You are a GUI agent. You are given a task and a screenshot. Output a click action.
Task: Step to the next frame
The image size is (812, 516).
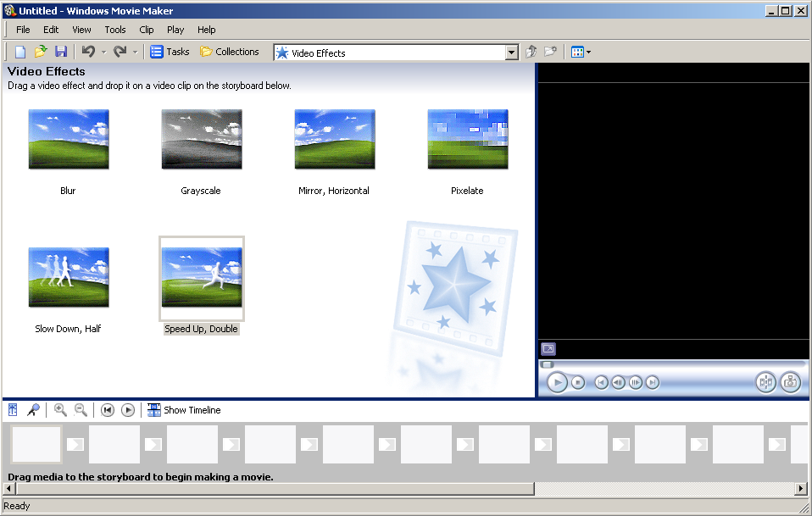click(636, 382)
